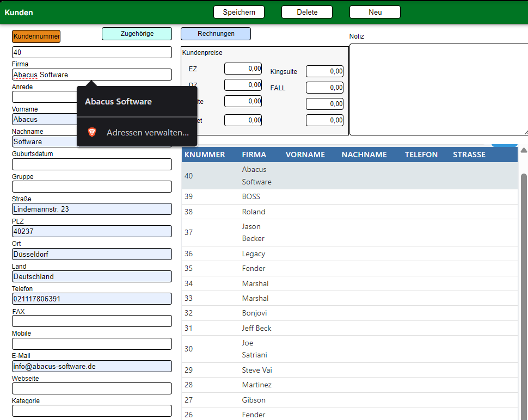Click the NACHNAME column header
528x420 pixels.
coord(364,155)
